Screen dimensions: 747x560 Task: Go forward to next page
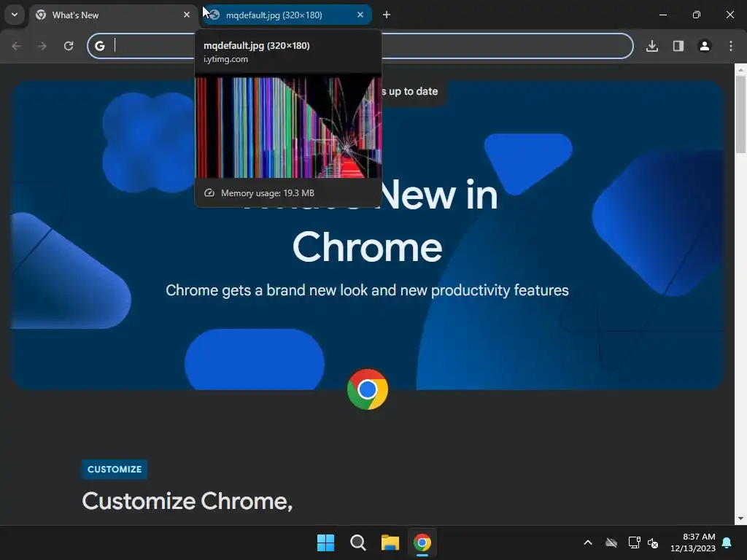tap(42, 46)
